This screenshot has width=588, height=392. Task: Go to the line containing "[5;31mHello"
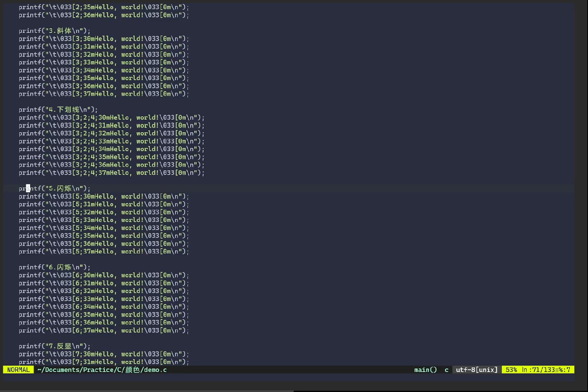tap(104, 204)
